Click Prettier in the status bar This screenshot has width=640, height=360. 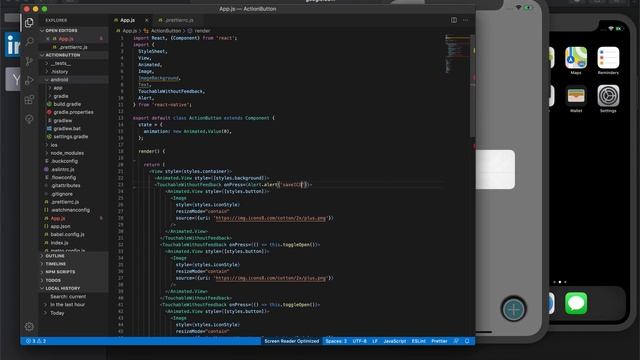[439, 341]
